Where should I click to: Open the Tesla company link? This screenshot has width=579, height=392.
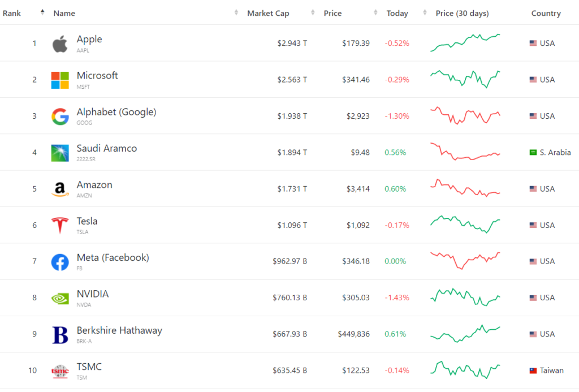click(87, 221)
